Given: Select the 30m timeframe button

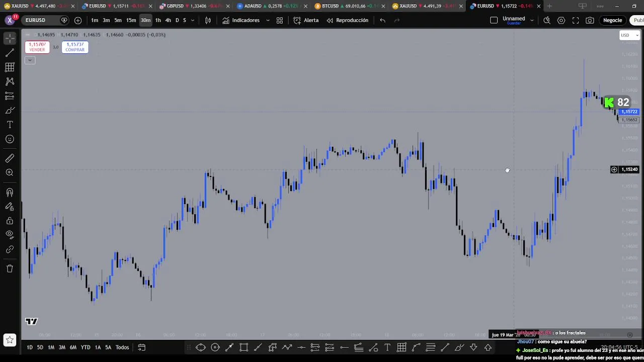Looking at the screenshot, I should tap(145, 20).
